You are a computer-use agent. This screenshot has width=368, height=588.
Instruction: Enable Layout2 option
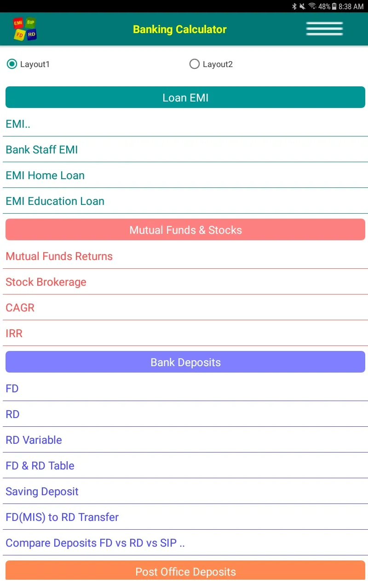195,64
